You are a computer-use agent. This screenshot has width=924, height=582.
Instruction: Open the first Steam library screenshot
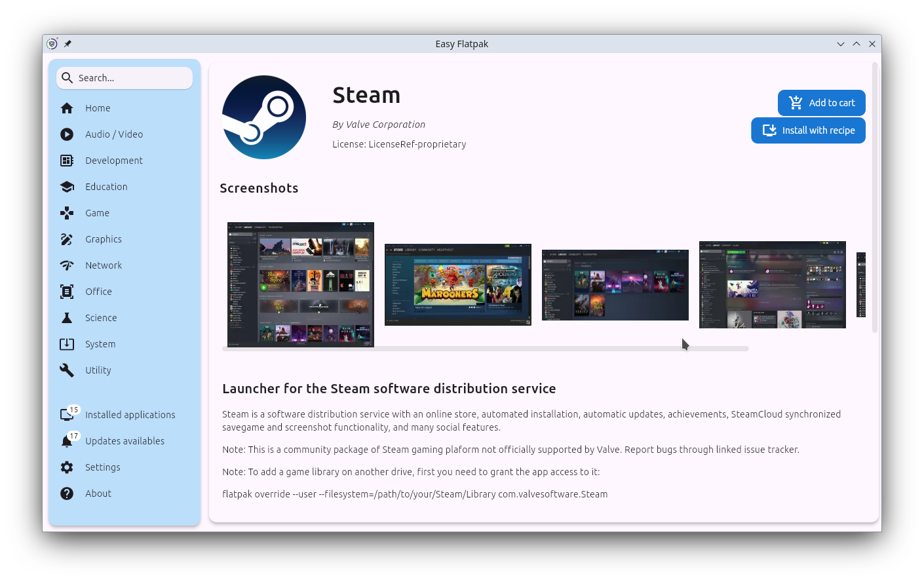pos(301,284)
